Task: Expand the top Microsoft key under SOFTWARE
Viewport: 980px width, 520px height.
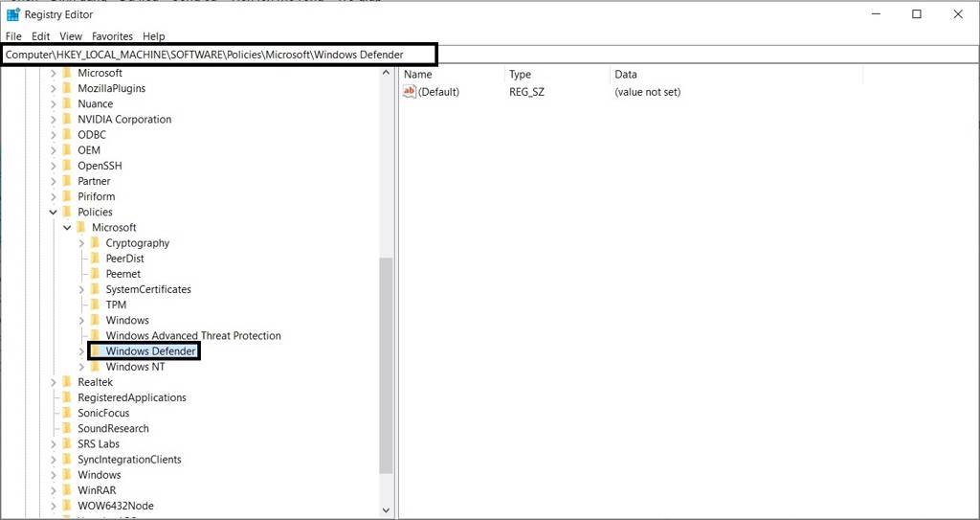Action: coord(54,73)
